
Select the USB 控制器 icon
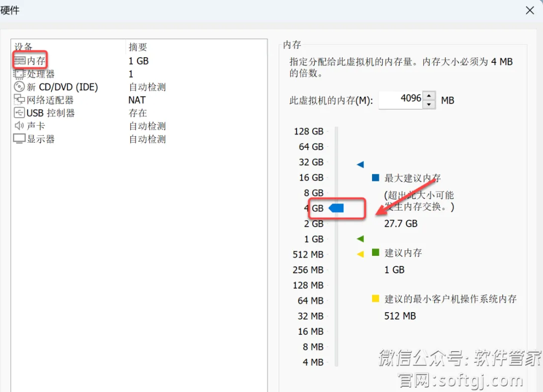coord(19,113)
